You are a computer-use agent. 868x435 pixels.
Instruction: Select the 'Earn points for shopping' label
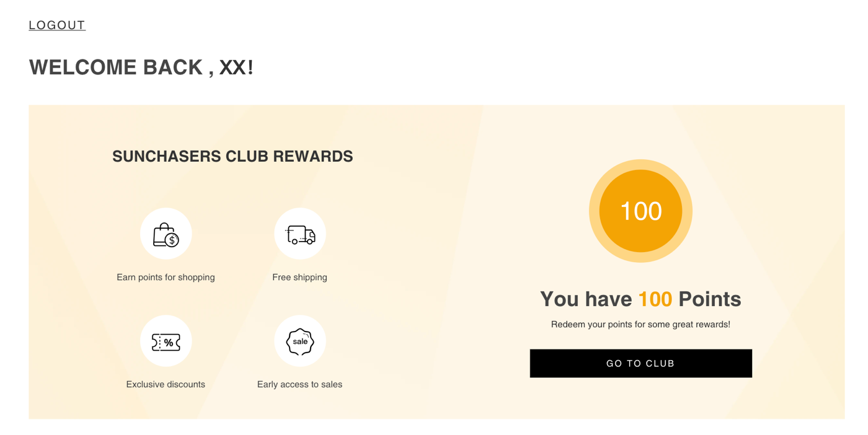coord(166,277)
